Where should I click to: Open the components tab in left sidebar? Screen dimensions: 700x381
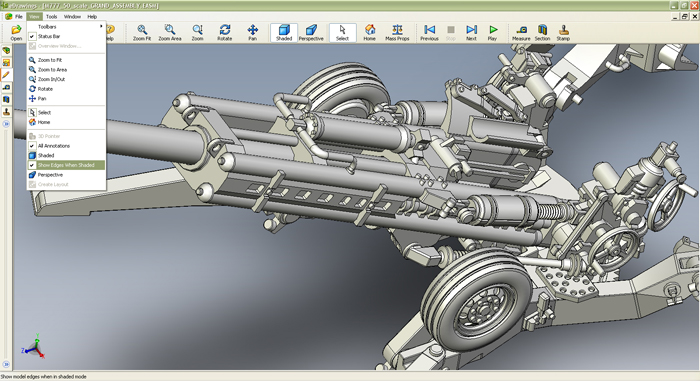[x=6, y=50]
